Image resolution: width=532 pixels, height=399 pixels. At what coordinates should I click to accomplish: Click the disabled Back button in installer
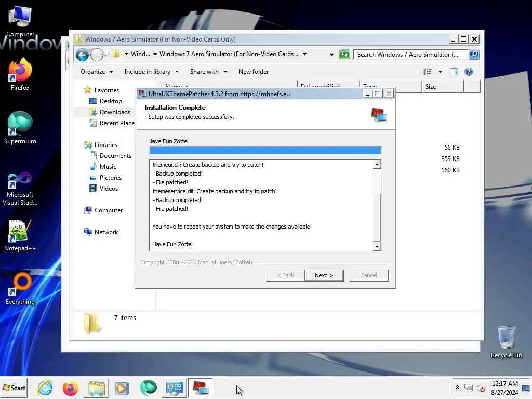tap(285, 275)
